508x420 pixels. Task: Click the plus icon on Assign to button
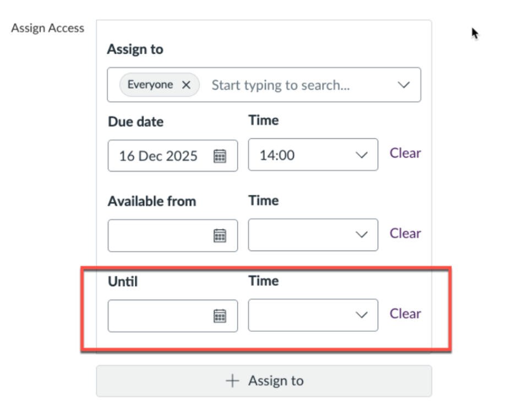click(x=232, y=380)
